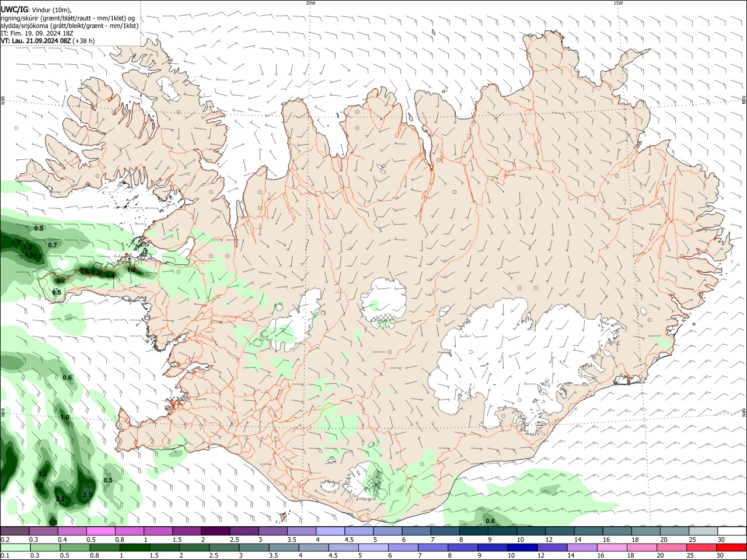Click the violet swatch labeled 12 in rain legend

point(551,548)
